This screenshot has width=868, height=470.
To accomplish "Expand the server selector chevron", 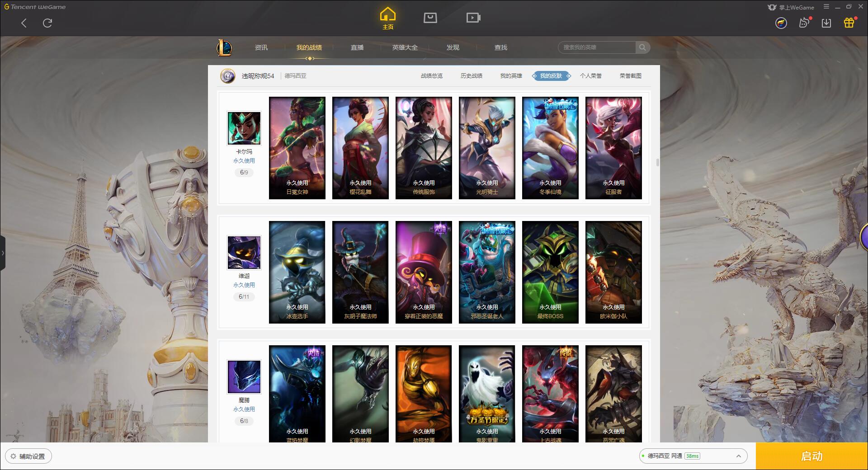I will point(739,456).
